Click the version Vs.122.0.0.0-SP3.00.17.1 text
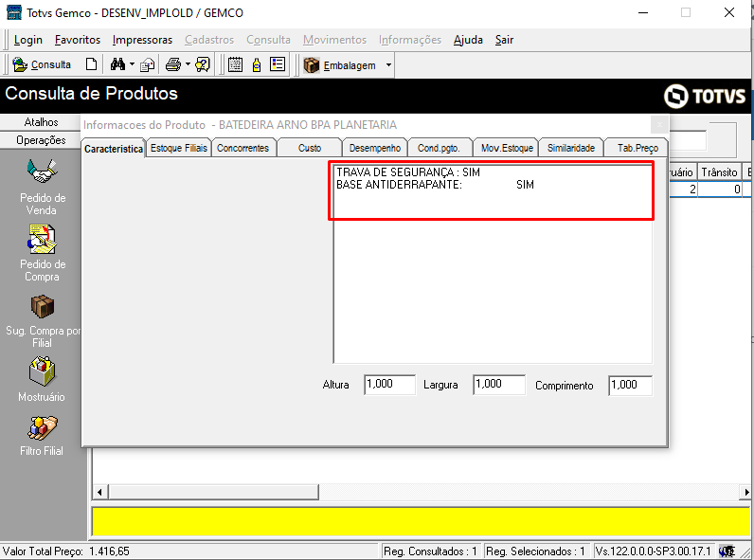 pyautogui.click(x=653, y=551)
